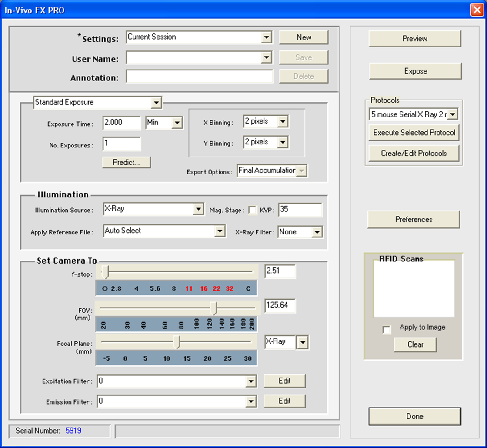This screenshot has height=448, width=487.
Task: Click the FOV slider handle
Action: tap(213, 308)
